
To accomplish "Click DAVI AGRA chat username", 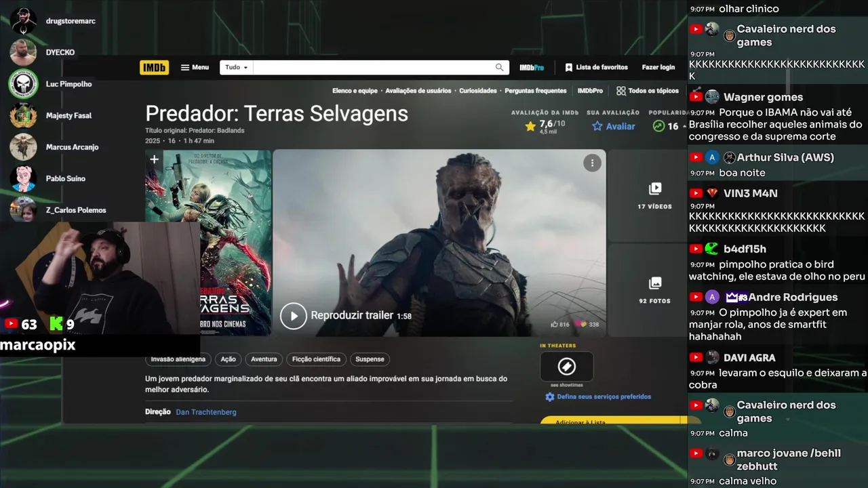I will tap(749, 357).
